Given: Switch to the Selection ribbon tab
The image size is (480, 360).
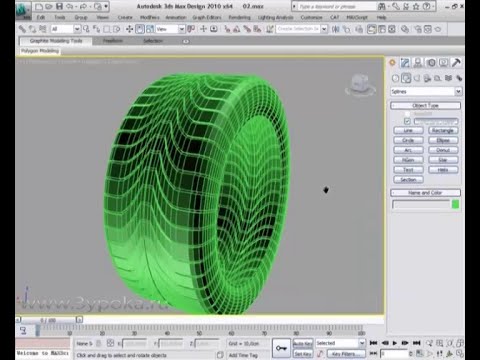Looking at the screenshot, I should tap(153, 41).
